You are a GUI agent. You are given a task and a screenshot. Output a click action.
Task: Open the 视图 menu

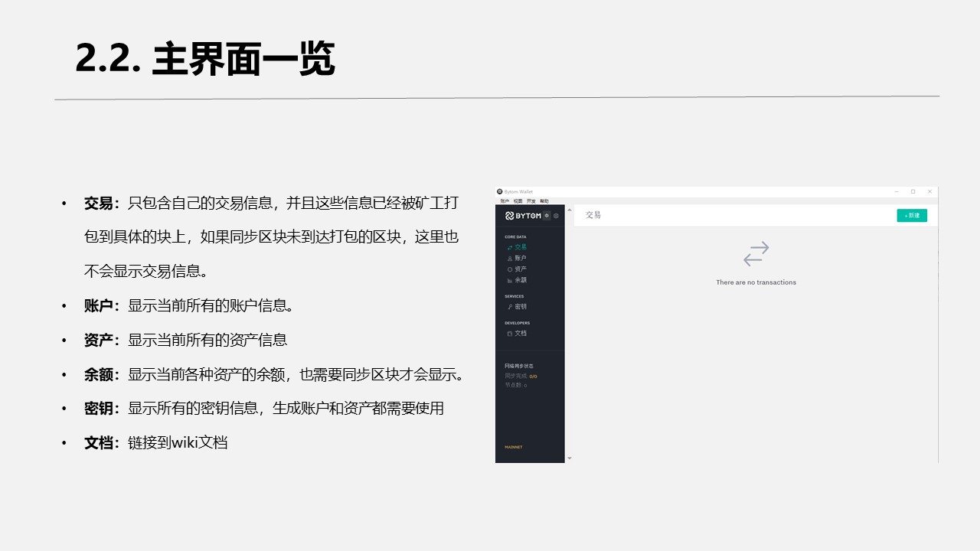pyautogui.click(x=518, y=201)
